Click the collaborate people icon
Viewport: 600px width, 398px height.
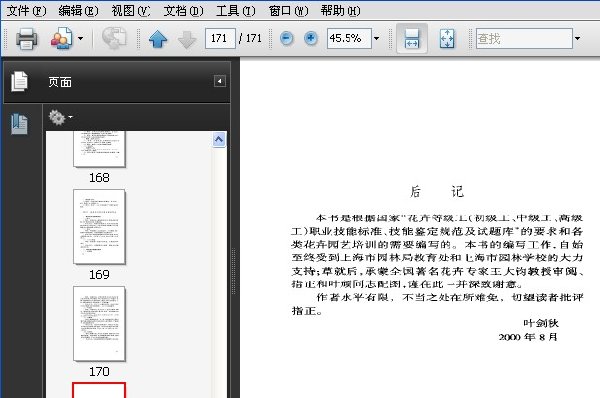[x=62, y=38]
